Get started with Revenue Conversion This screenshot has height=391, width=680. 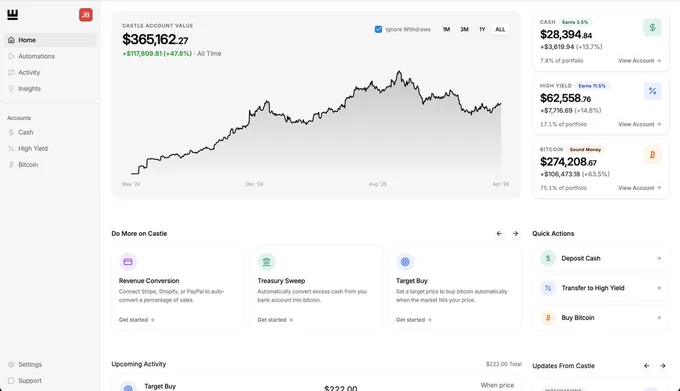coord(137,320)
